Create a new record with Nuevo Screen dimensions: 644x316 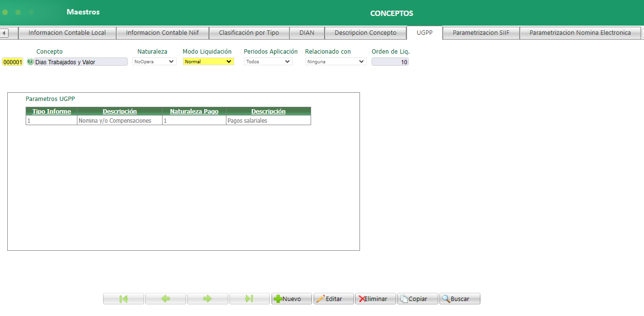coord(291,299)
